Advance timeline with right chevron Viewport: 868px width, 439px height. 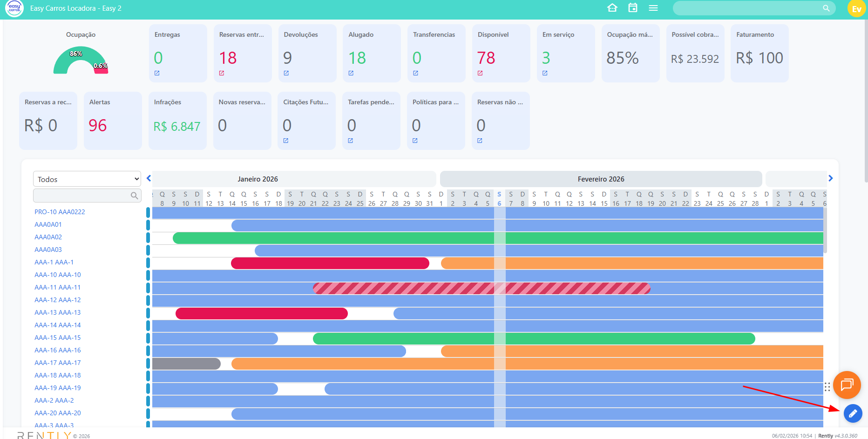point(830,178)
